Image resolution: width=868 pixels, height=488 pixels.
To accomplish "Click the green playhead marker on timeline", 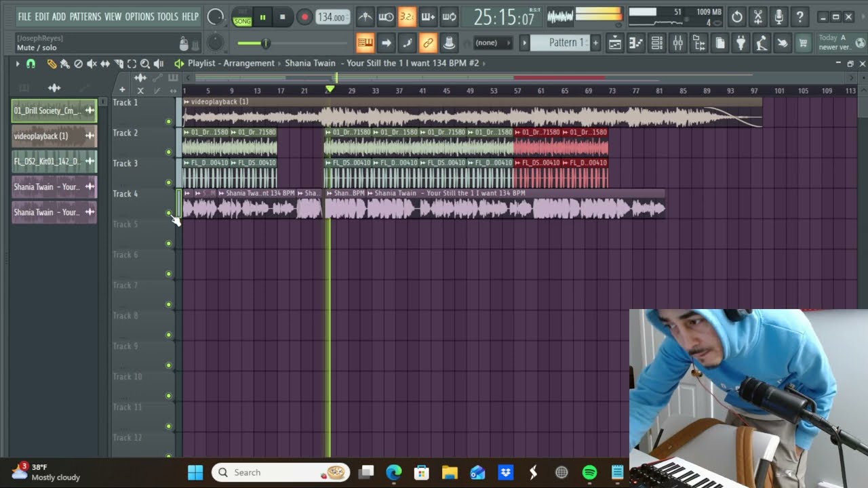I will point(330,89).
